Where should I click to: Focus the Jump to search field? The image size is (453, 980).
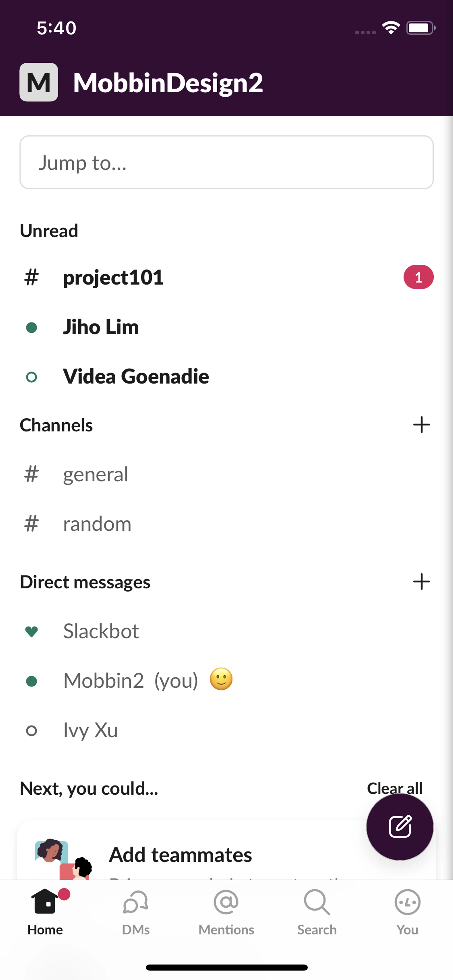click(x=226, y=162)
